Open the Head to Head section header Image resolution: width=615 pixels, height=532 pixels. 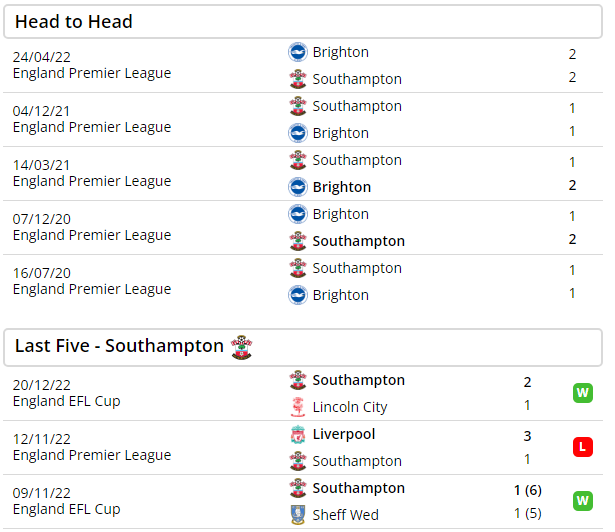click(303, 22)
